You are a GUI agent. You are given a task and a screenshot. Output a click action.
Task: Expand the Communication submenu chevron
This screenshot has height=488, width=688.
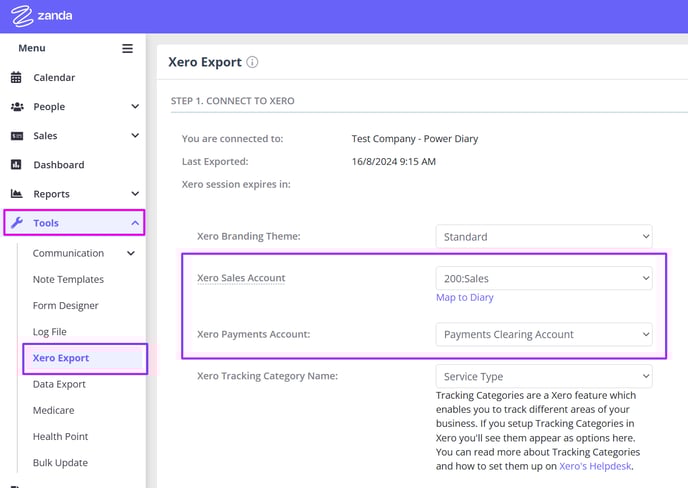(x=131, y=253)
